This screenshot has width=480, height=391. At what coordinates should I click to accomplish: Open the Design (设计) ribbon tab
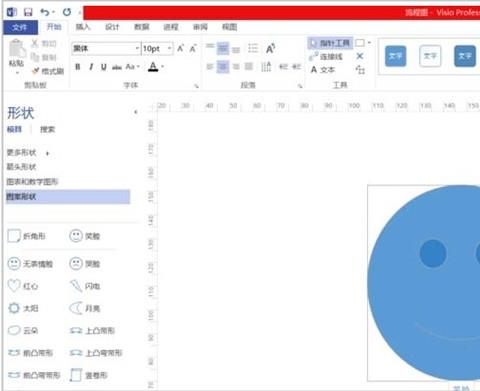(x=112, y=27)
